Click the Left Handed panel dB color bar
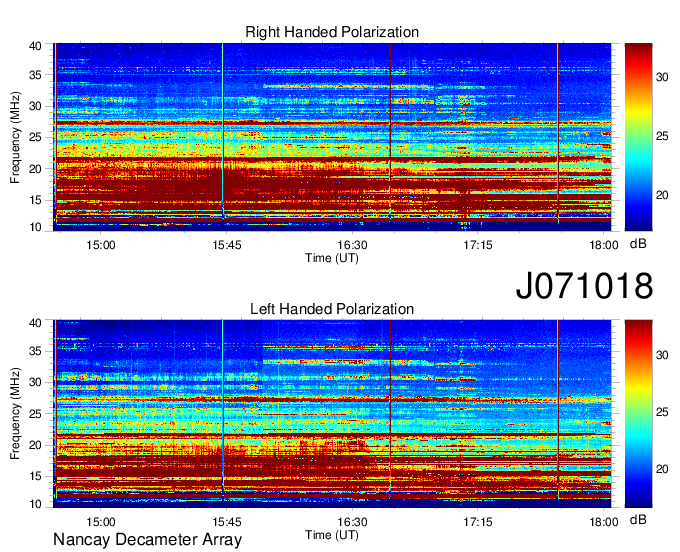The width and height of the screenshot is (680, 552). click(x=638, y=414)
